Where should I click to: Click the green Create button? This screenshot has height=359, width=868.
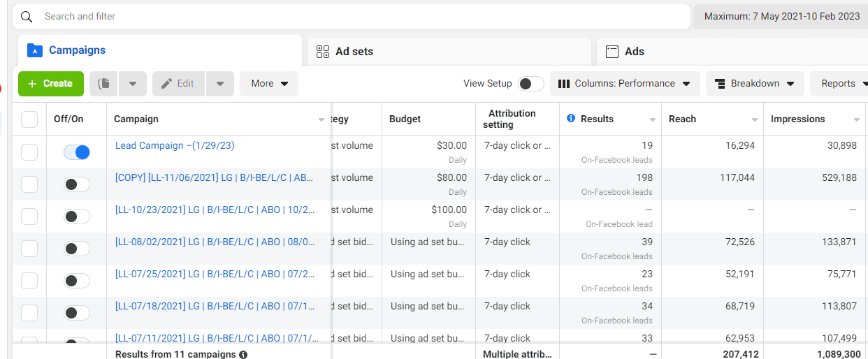(51, 84)
